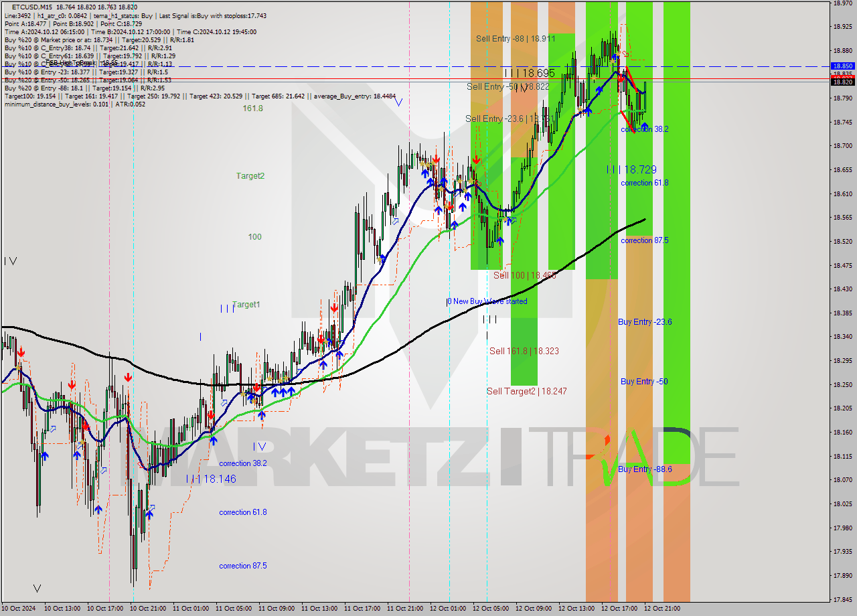The image size is (857, 616).
Task: Click the '12 Oct 09:00' time axis label
Action: coord(535,609)
